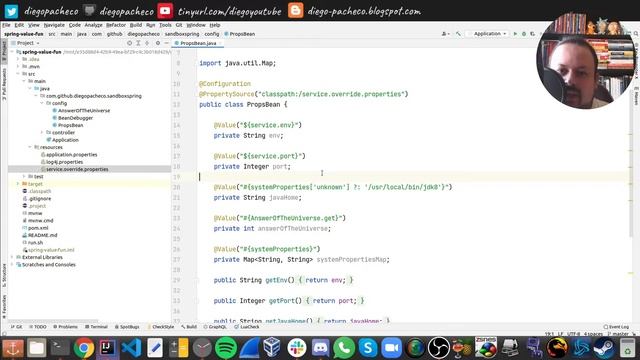Image resolution: width=640 pixels, height=360 pixels.
Task: Open Spotify from the dock
Action: click(226, 348)
